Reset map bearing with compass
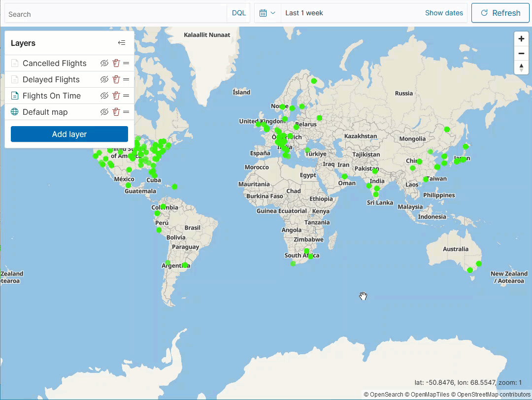Image resolution: width=532 pixels, height=400 pixels. click(x=522, y=67)
